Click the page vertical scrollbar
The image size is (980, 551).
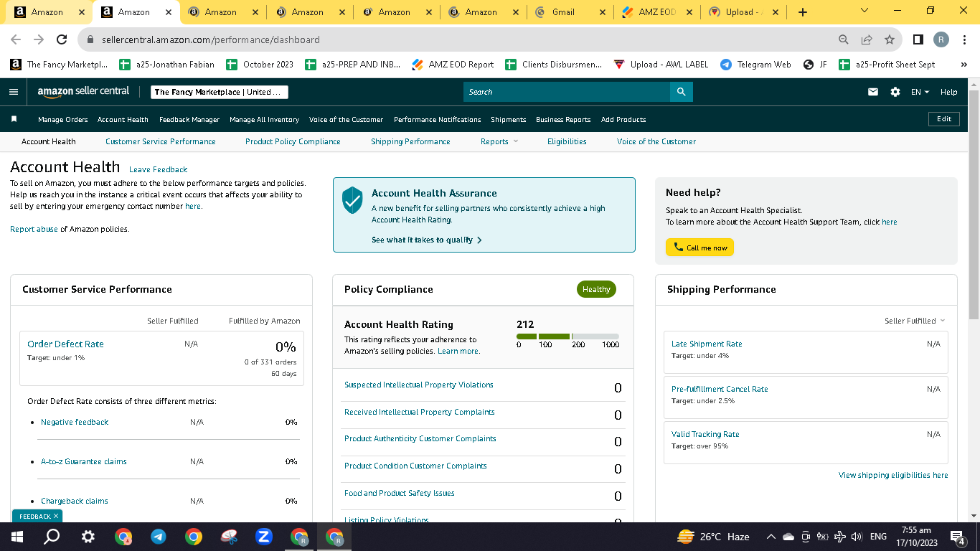click(x=974, y=204)
